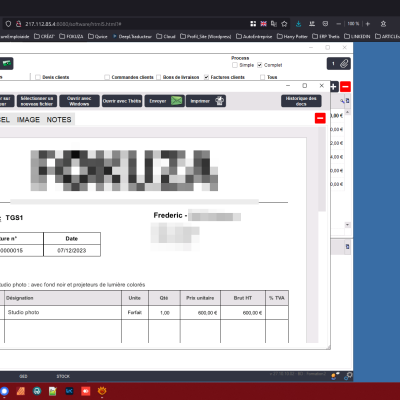The height and width of the screenshot is (400, 400).
Task: Open the FOKUZA bookmarks folder
Action: click(71, 36)
